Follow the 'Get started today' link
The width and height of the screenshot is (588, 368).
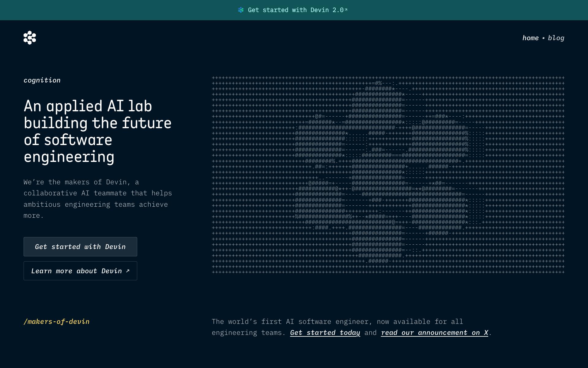click(x=325, y=333)
